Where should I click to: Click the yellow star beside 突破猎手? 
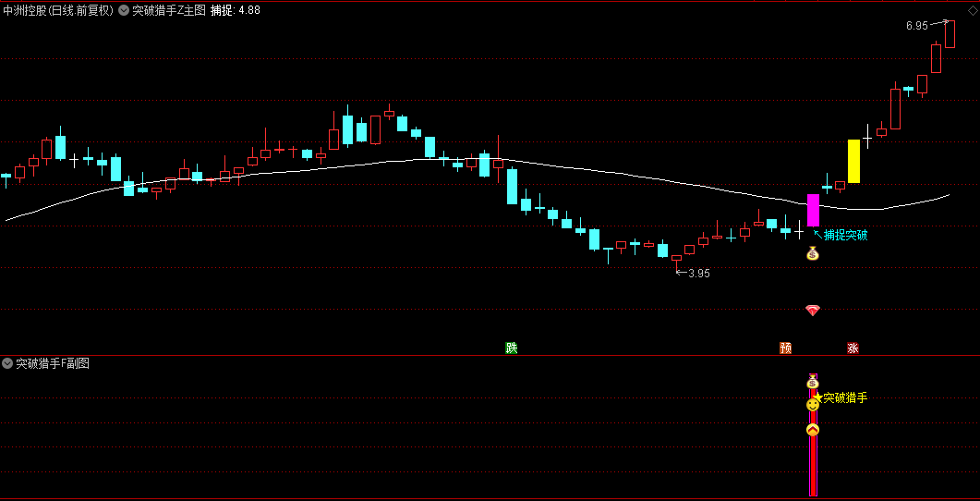pos(818,397)
